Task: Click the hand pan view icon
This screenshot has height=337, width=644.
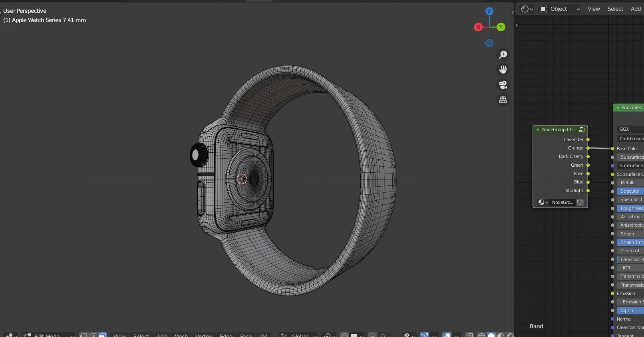Action: (503, 70)
